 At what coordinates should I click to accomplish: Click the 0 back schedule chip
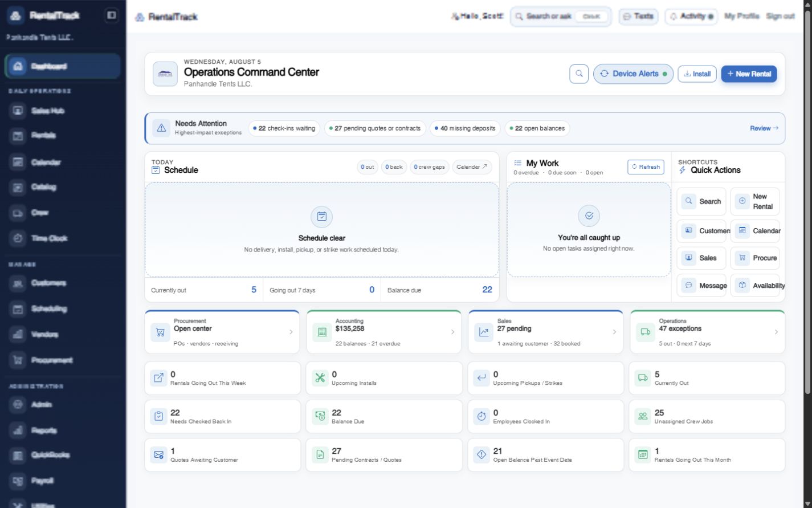tap(394, 167)
